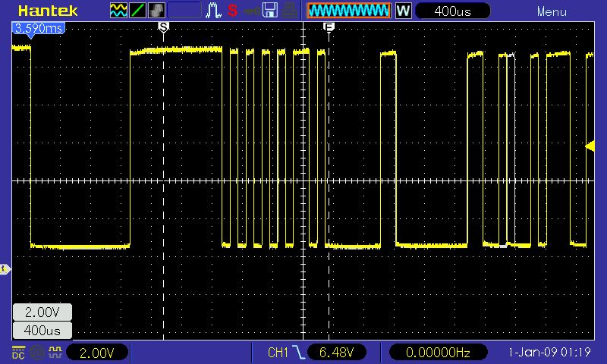The width and height of the screenshot is (607, 364).
Task: Click the green diagonal line math icon
Action: (x=137, y=11)
